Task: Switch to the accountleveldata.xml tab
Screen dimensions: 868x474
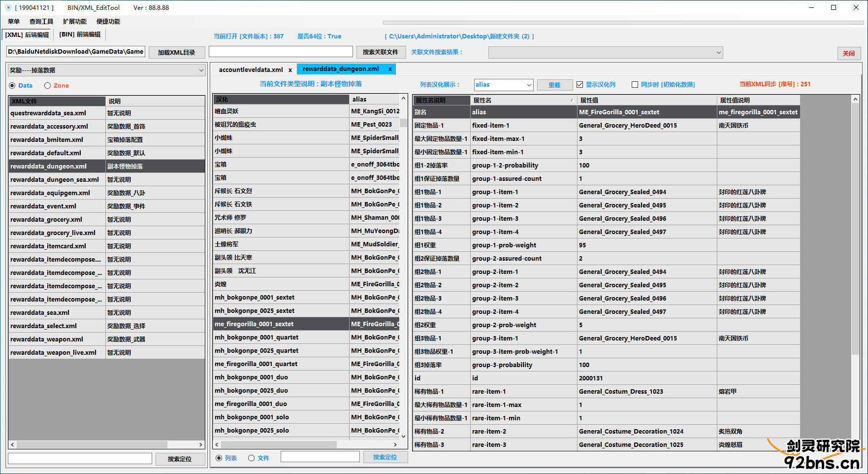Action: coord(251,70)
